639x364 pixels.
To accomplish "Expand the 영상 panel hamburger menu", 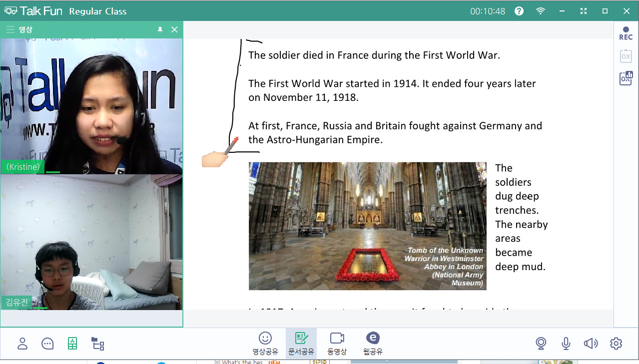I will (x=10, y=30).
